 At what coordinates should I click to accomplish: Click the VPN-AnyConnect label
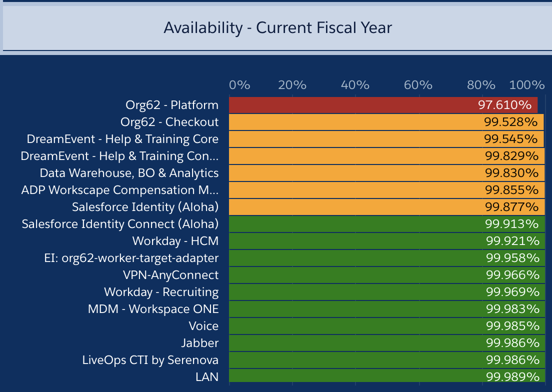(x=170, y=275)
